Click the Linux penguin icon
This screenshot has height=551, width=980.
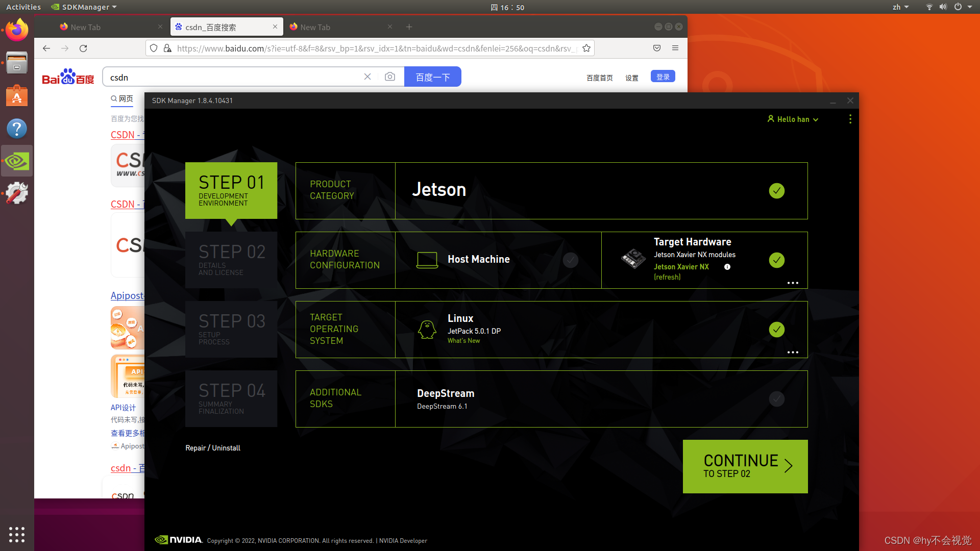pos(427,330)
